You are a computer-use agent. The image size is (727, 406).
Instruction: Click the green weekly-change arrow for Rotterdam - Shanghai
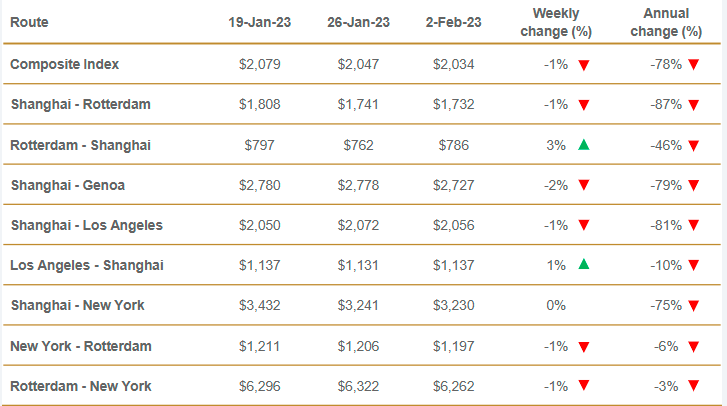coord(584,145)
